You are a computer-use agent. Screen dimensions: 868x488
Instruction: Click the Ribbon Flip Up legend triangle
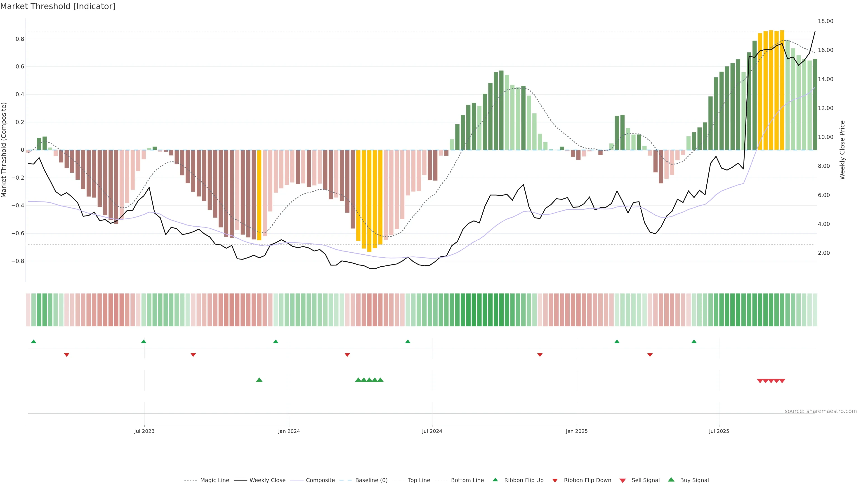point(495,480)
